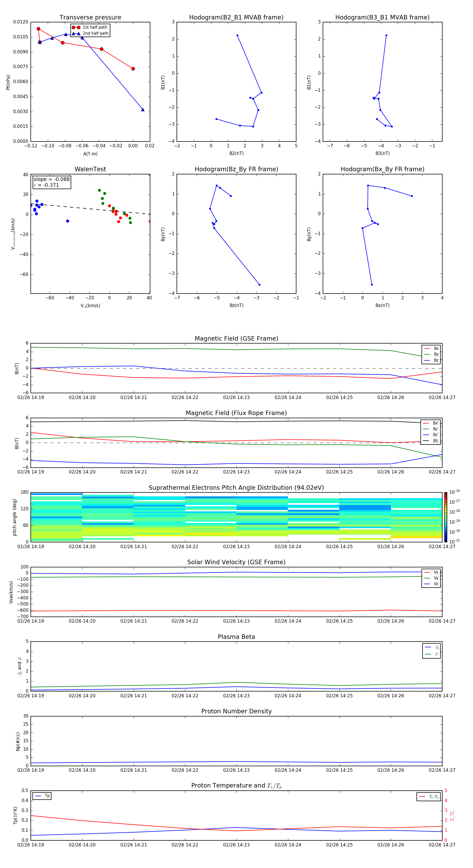Screen dimensions: 473x868
Task: Click the 'Proton Number Density' plot title
Action: click(x=236, y=711)
